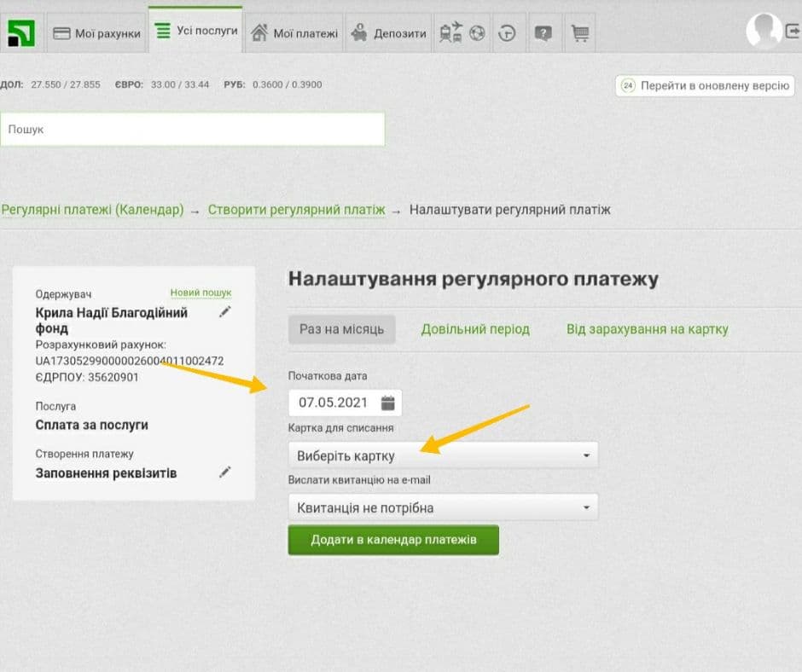Click the user profile avatar
Screen dimensions: 802x672
point(764,30)
